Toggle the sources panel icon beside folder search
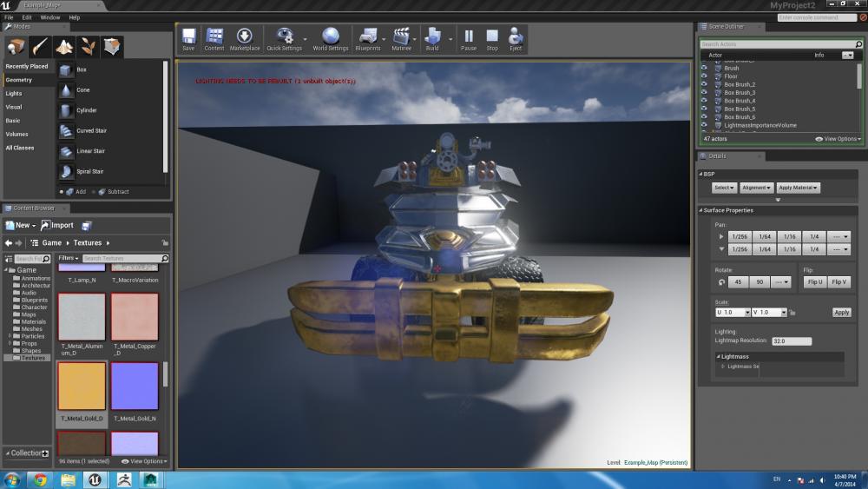The width and height of the screenshot is (868, 489). point(9,259)
